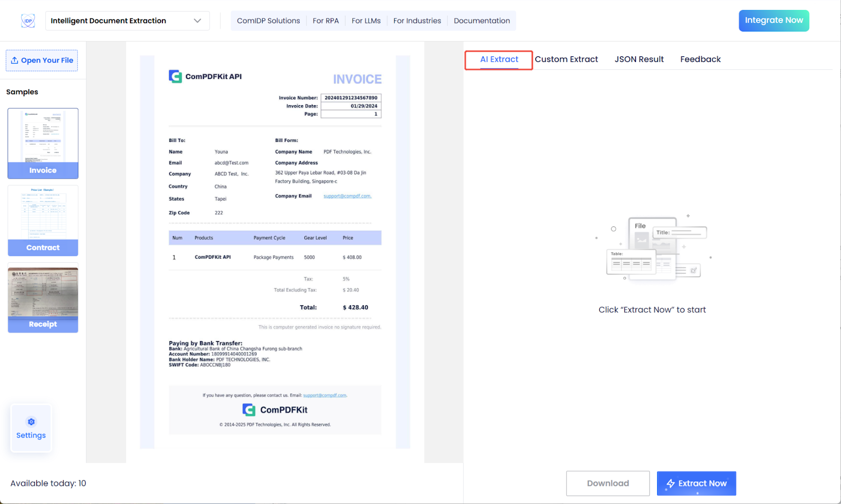
Task: Open the Documentation menu item
Action: click(481, 20)
